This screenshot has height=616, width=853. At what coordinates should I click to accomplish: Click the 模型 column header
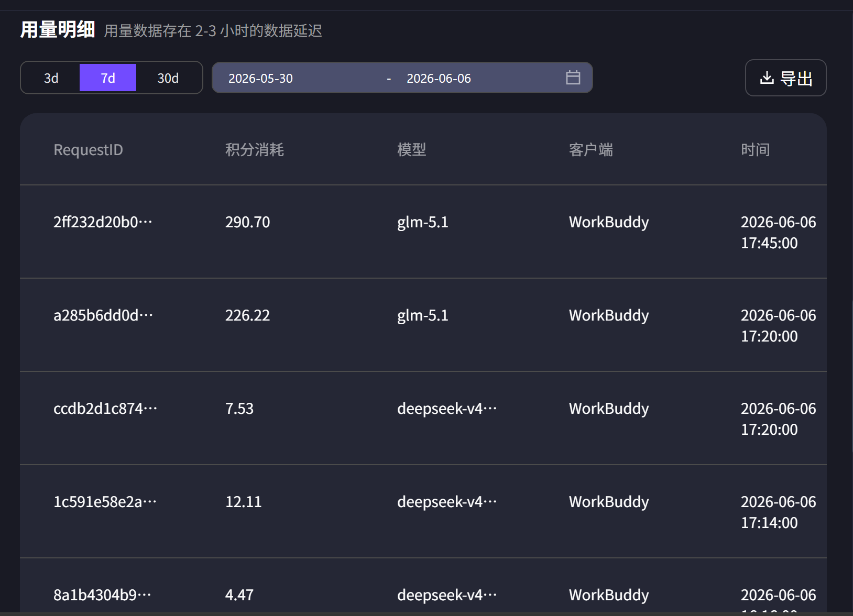click(x=411, y=150)
